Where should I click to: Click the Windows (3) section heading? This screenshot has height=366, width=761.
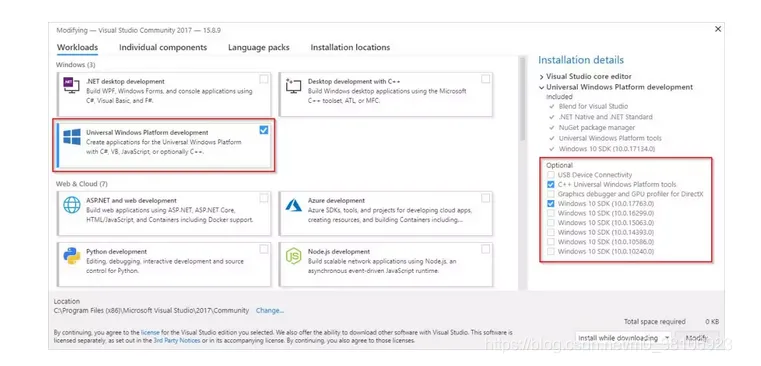click(76, 65)
